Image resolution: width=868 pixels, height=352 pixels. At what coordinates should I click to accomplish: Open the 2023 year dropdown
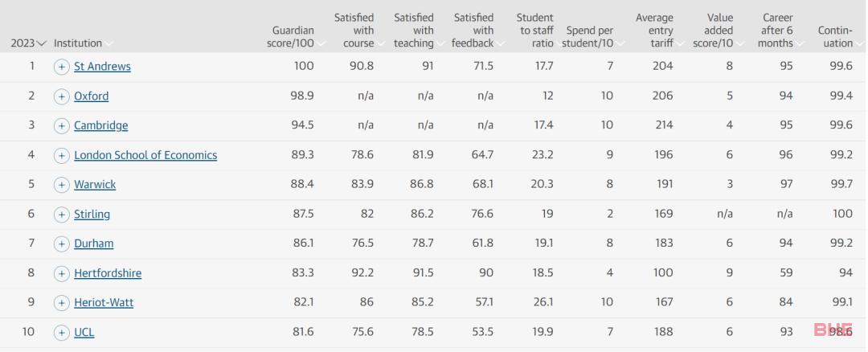tap(29, 43)
